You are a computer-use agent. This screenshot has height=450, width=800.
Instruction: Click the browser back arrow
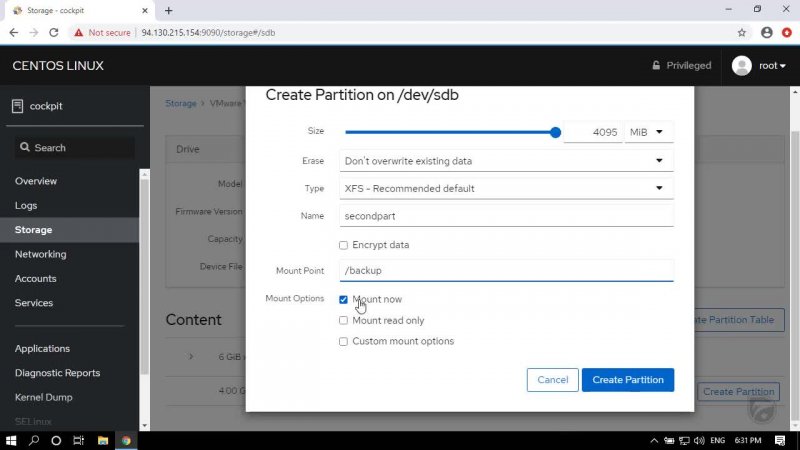pos(14,32)
